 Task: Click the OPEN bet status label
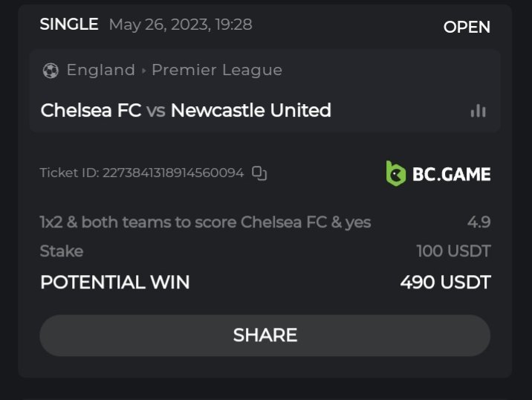point(467,27)
